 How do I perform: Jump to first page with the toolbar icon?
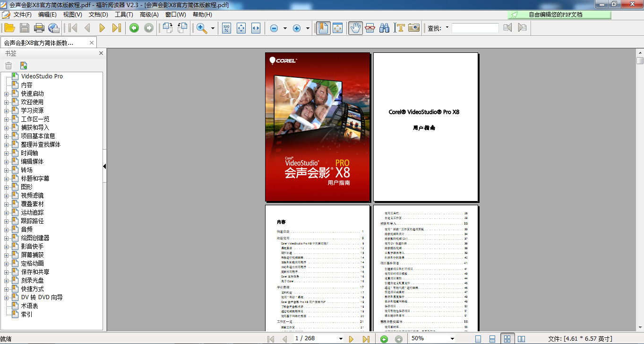tap(72, 28)
